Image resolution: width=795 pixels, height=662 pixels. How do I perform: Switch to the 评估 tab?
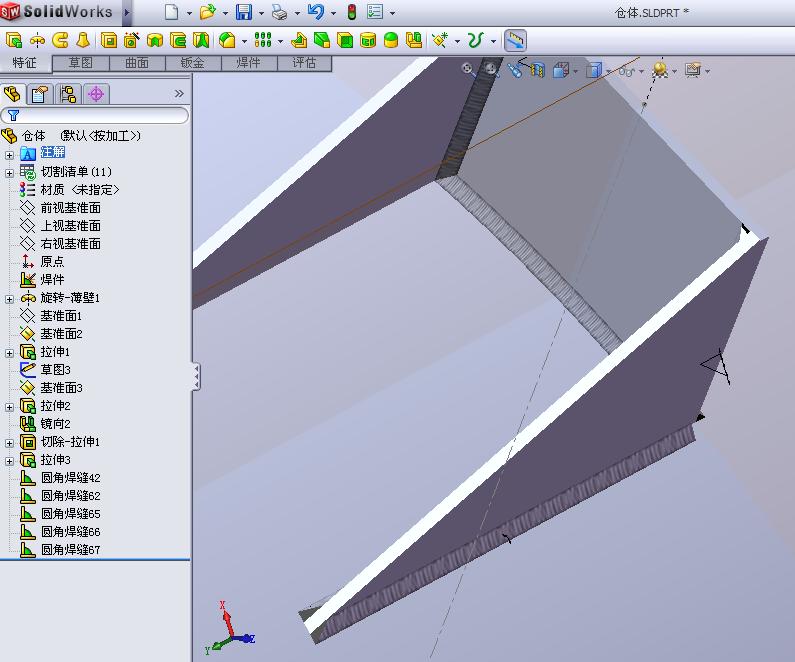pyautogui.click(x=304, y=63)
